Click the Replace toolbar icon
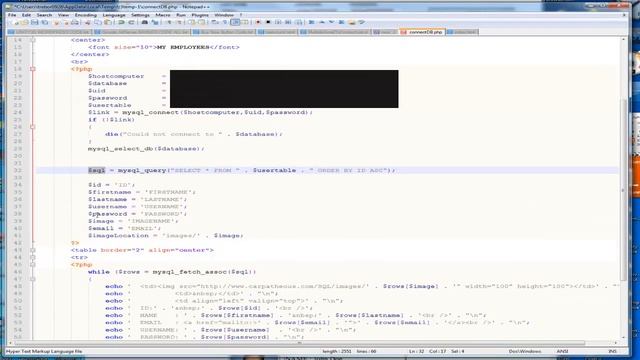This screenshot has height=360, width=640. tap(155, 22)
